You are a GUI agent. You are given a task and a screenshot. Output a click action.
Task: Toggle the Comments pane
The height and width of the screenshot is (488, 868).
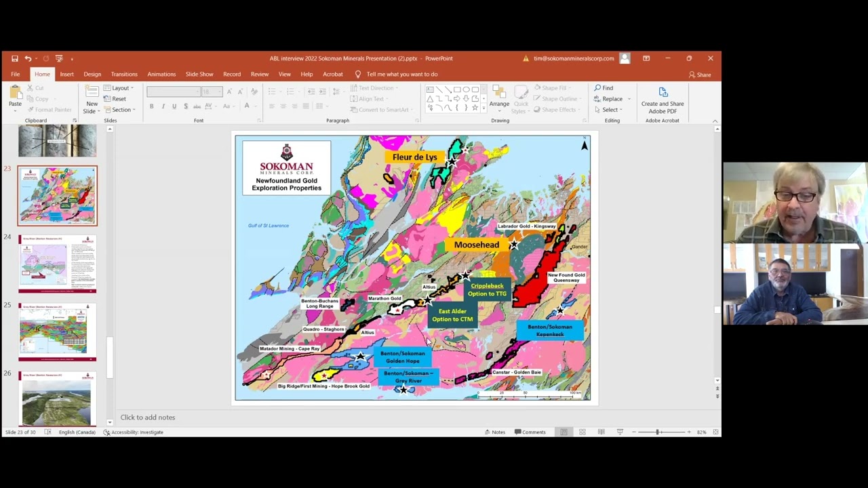click(x=530, y=432)
